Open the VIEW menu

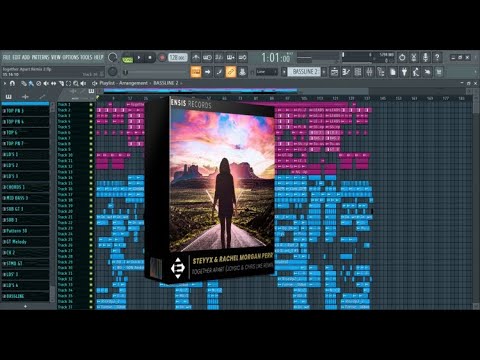56,57
